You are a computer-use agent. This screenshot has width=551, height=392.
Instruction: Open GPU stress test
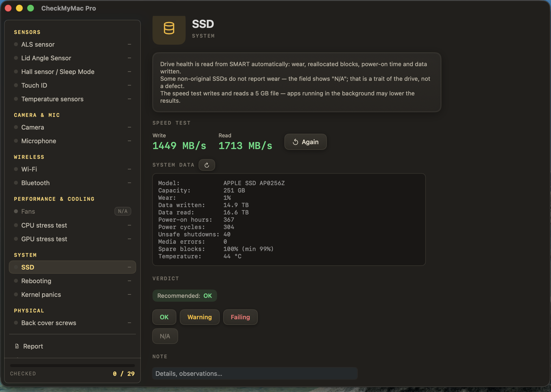72,239
